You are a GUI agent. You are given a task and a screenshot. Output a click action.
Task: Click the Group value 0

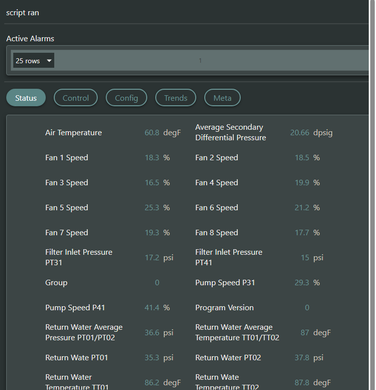coord(157,283)
